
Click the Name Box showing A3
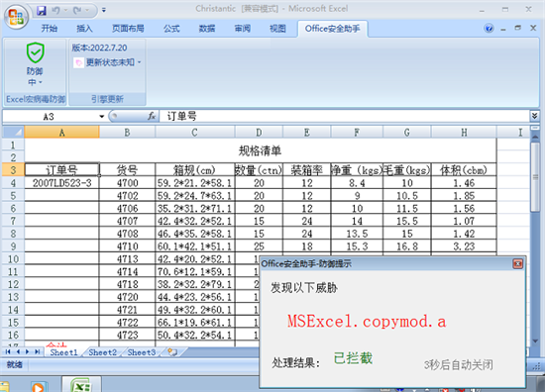tap(49, 117)
